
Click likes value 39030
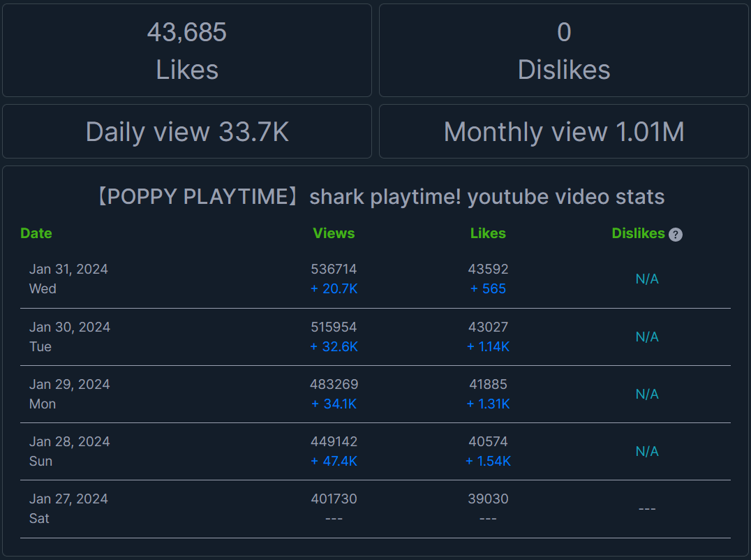pyautogui.click(x=488, y=499)
